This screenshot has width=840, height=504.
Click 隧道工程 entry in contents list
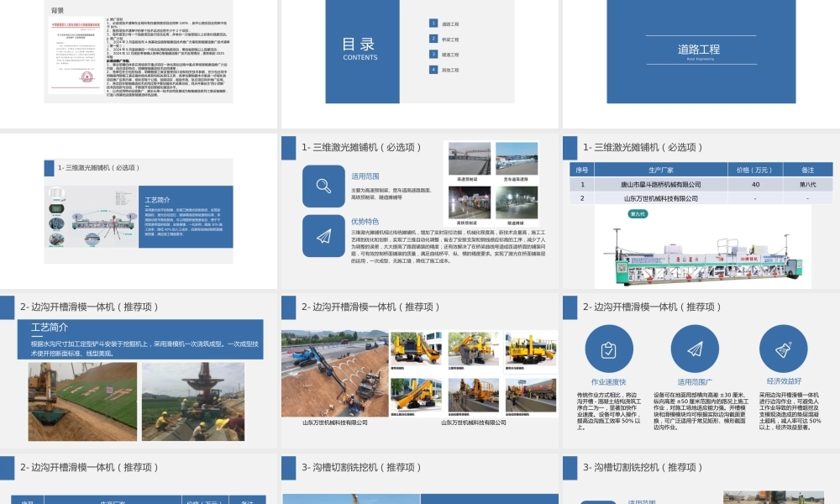pyautogui.click(x=450, y=55)
